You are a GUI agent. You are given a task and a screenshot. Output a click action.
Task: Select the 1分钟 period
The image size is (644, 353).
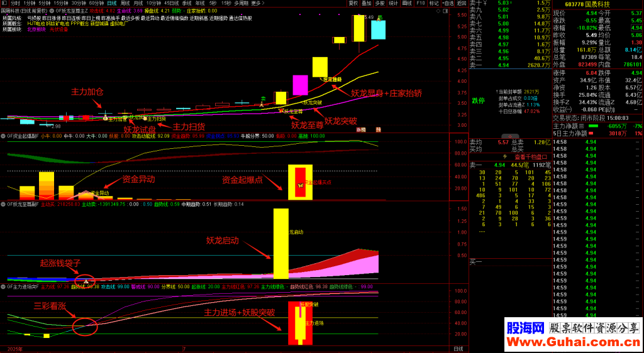pos(30,3)
